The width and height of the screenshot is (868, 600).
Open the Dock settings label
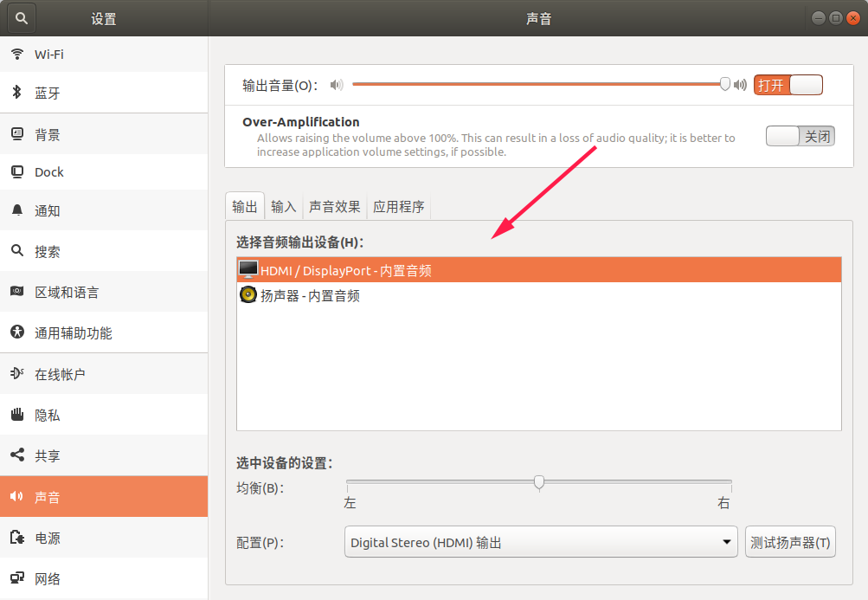click(49, 172)
